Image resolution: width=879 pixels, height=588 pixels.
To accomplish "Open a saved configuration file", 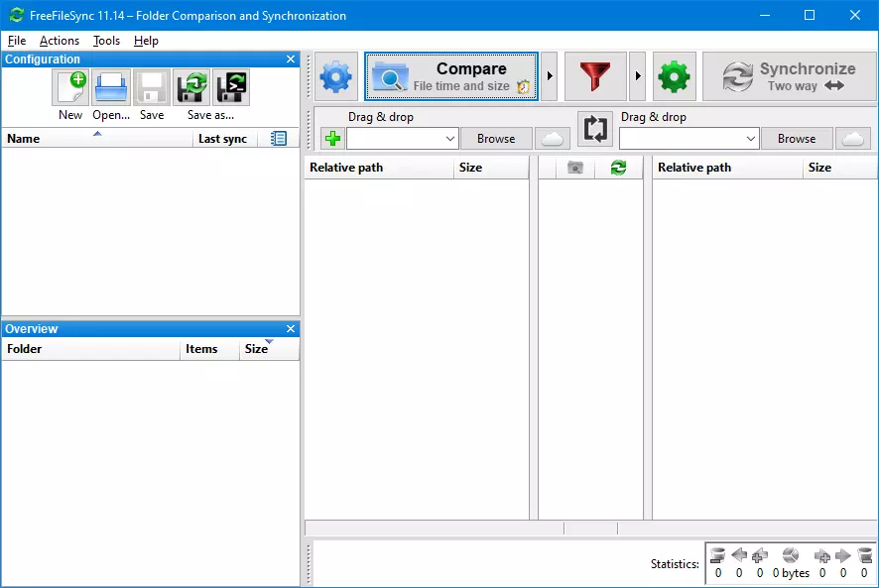I will [x=111, y=88].
